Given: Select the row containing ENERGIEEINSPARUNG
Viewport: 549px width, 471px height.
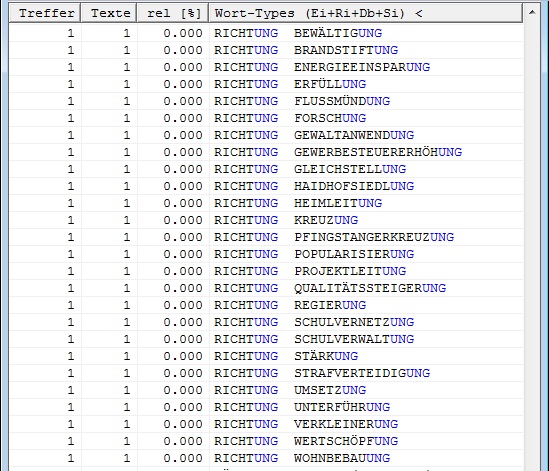Looking at the screenshot, I should point(266,67).
